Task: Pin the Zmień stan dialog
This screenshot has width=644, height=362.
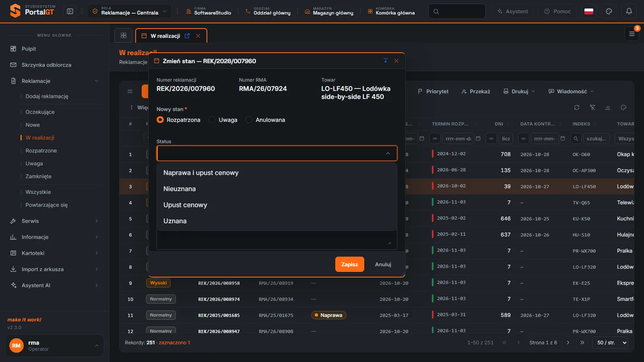Action: tap(386, 61)
